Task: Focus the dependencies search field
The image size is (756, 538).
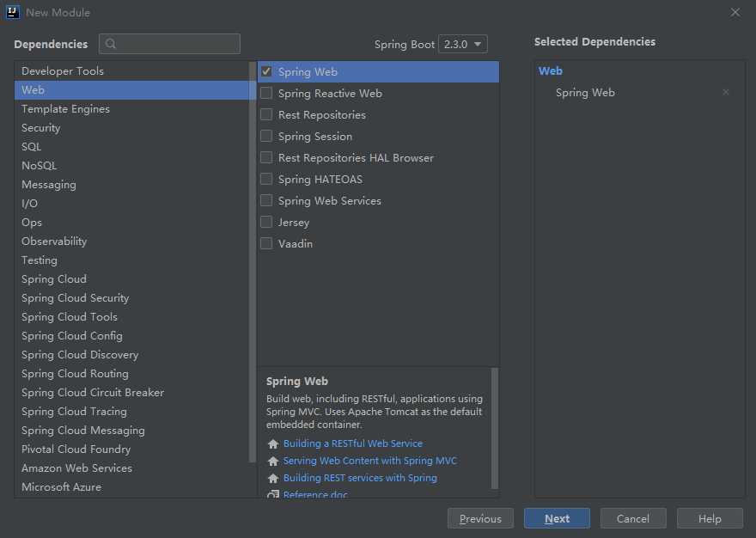Action: pos(170,44)
